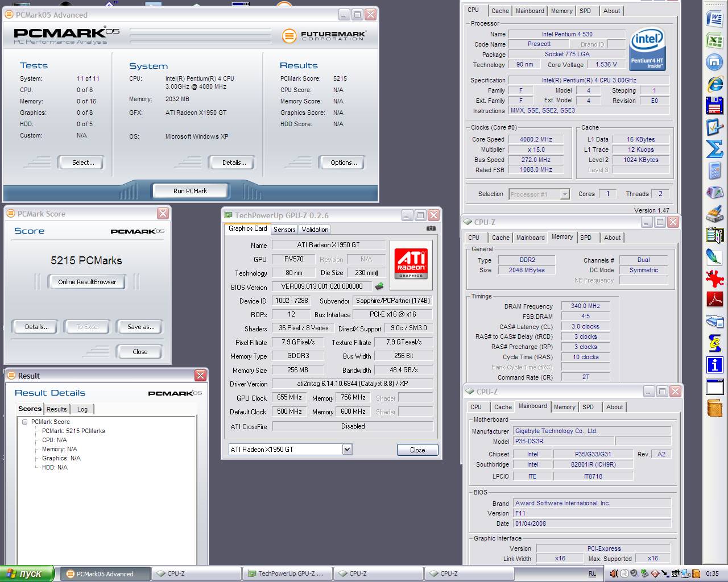The height and width of the screenshot is (582, 728).
Task: Select SPD tab in the Memory CPU-Z window
Action: 586,238
